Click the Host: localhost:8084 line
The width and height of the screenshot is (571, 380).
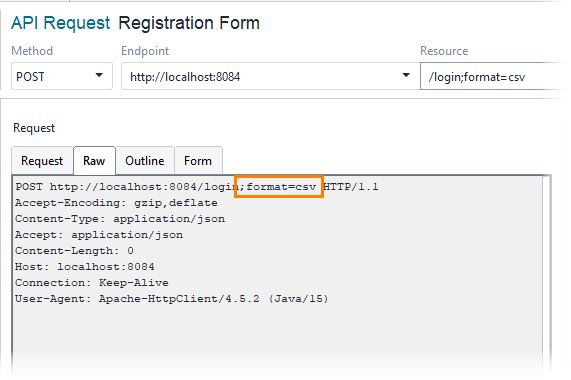pos(84,267)
